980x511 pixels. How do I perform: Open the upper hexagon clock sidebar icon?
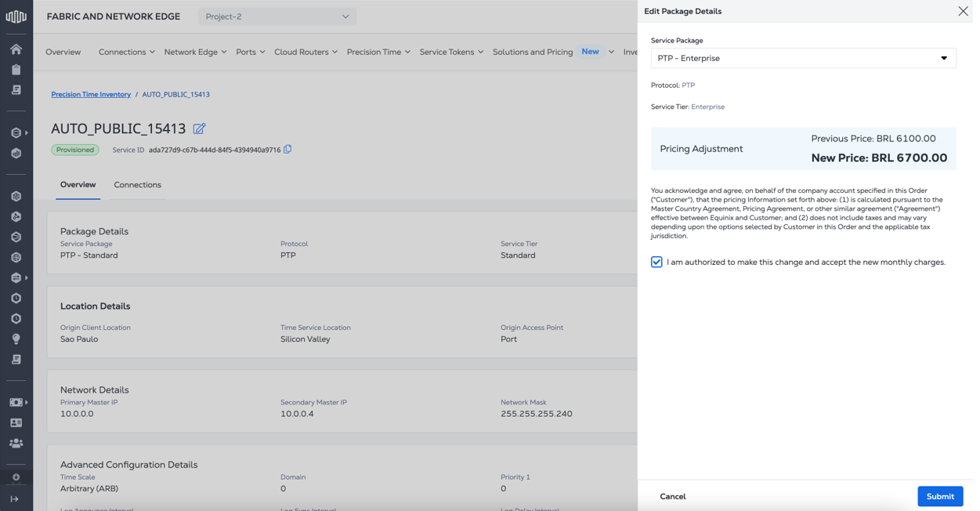16,299
